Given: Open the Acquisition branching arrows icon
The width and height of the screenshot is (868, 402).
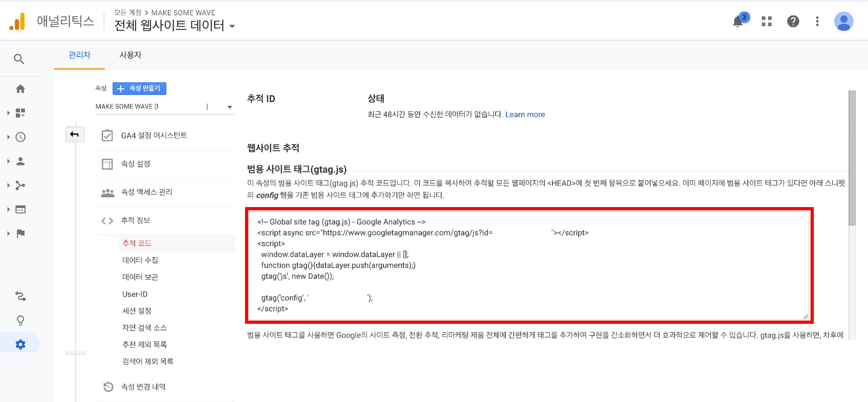Looking at the screenshot, I should (20, 185).
